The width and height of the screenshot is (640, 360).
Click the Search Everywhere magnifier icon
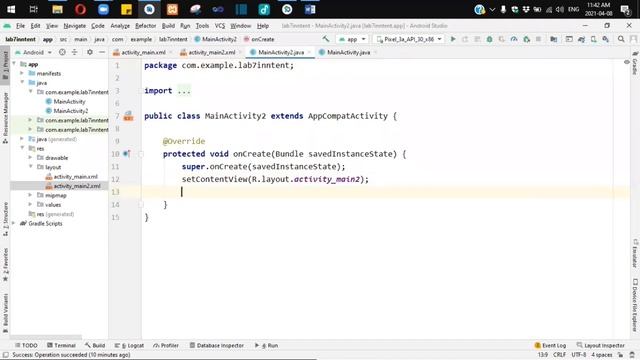[621, 39]
